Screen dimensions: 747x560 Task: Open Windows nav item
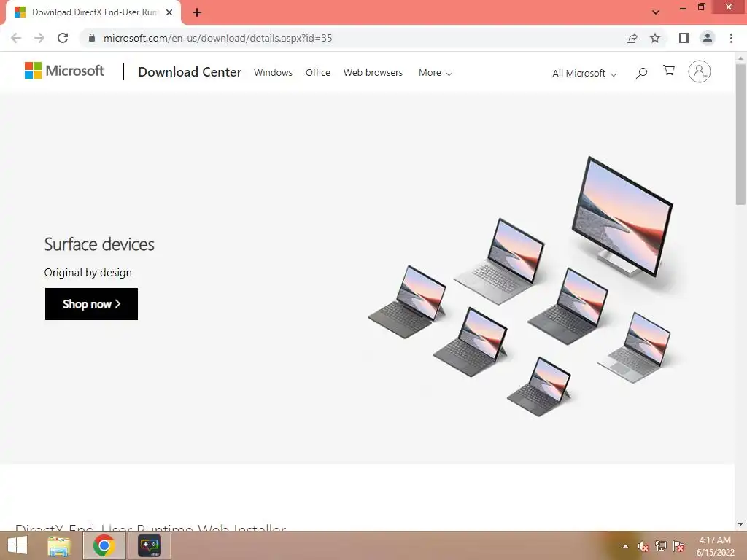(273, 72)
